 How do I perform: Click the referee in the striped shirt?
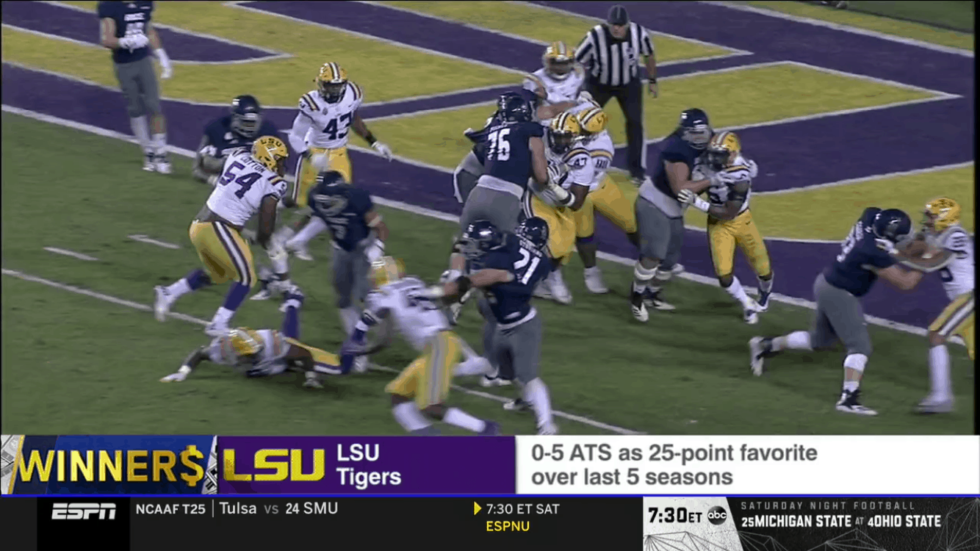616,90
